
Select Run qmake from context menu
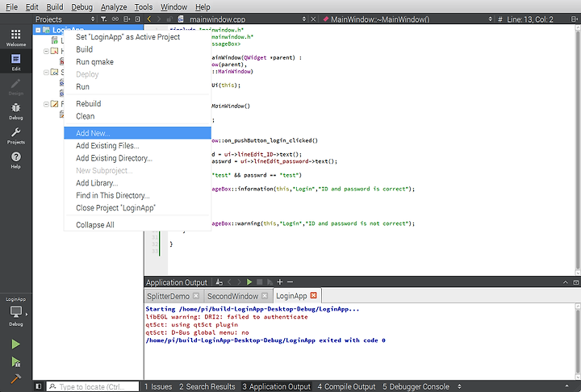pos(137,62)
